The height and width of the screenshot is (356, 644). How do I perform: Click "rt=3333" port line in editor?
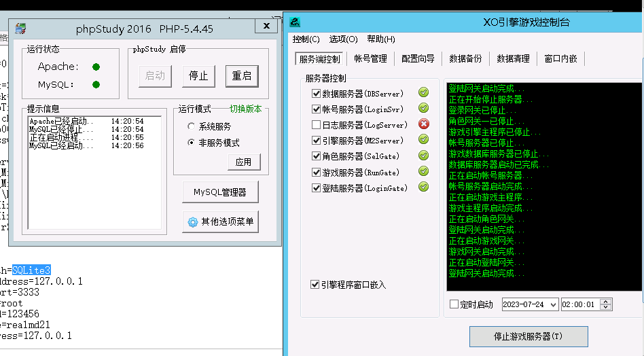click(19, 292)
